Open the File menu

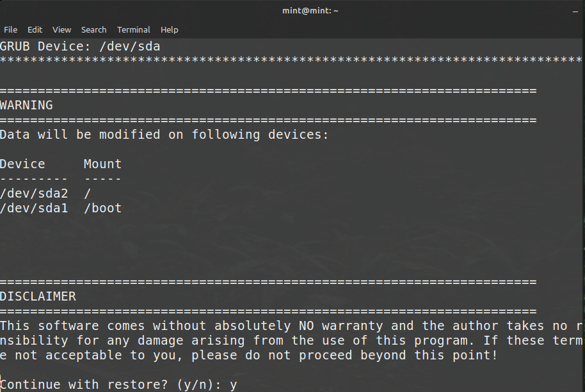(x=10, y=29)
